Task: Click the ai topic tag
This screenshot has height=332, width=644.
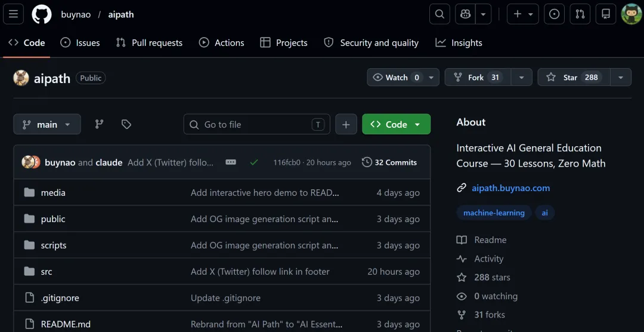Action: click(544, 213)
